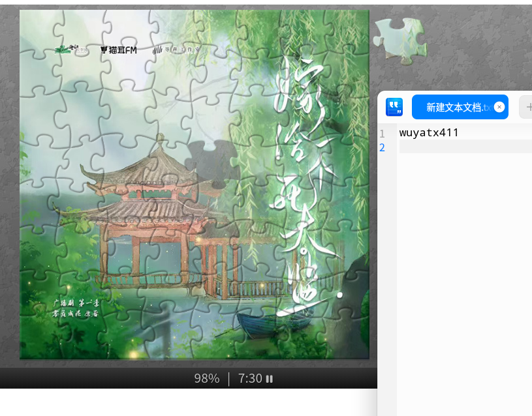Click the empty missing-piece slot in puzzle
This screenshot has width=532, height=416.
click(210, 163)
